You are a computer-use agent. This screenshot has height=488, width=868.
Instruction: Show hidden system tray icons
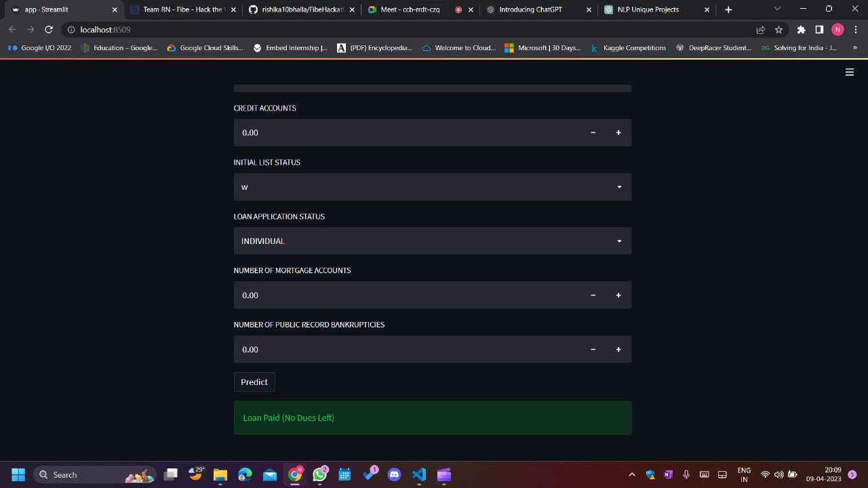coord(632,474)
